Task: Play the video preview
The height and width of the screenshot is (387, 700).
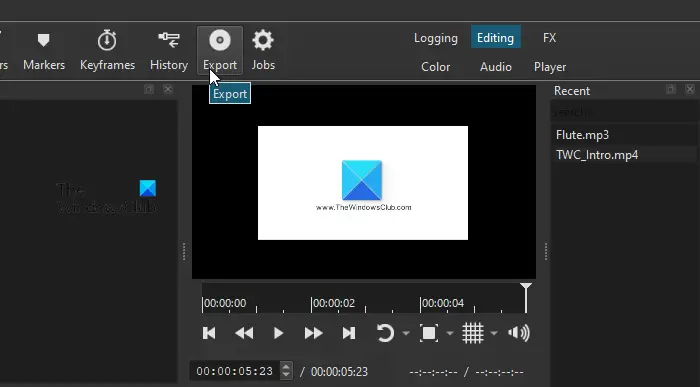Action: pos(278,333)
